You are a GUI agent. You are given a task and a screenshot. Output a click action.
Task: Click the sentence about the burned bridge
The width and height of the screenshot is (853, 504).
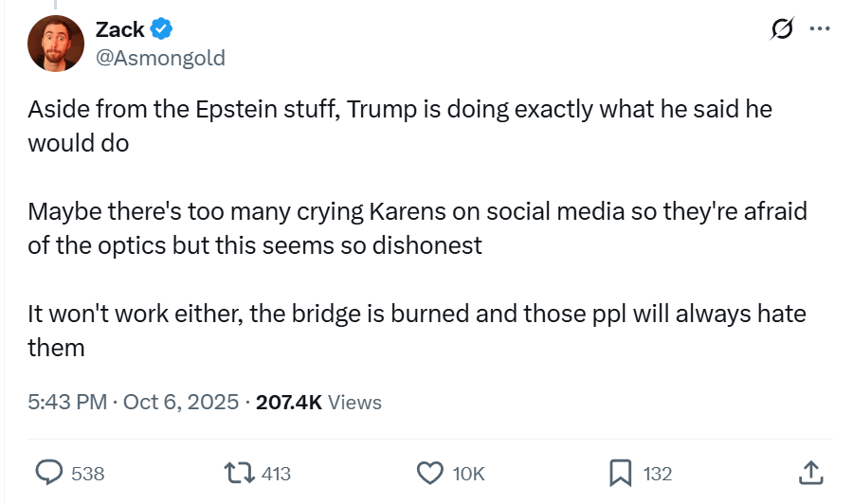[417, 330]
